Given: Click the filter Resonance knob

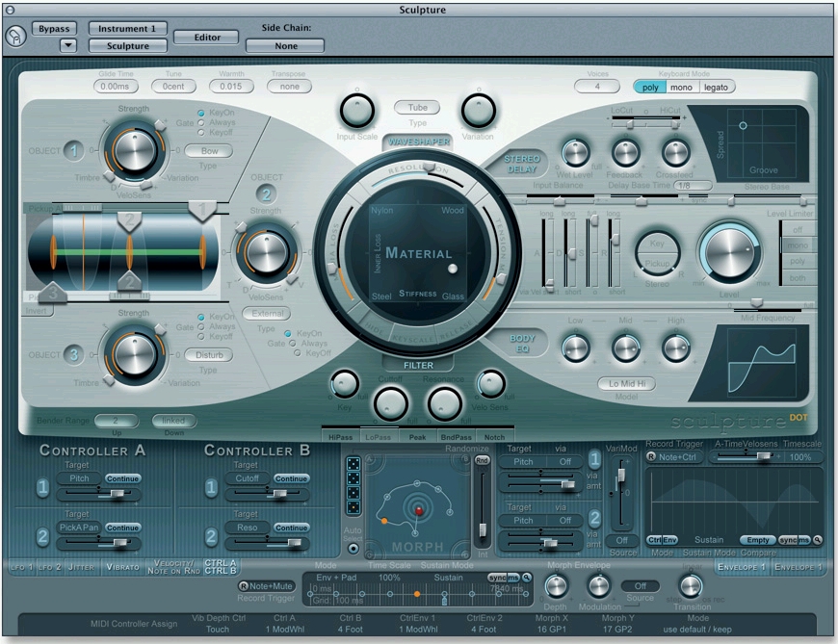Looking at the screenshot, I should pos(444,404).
